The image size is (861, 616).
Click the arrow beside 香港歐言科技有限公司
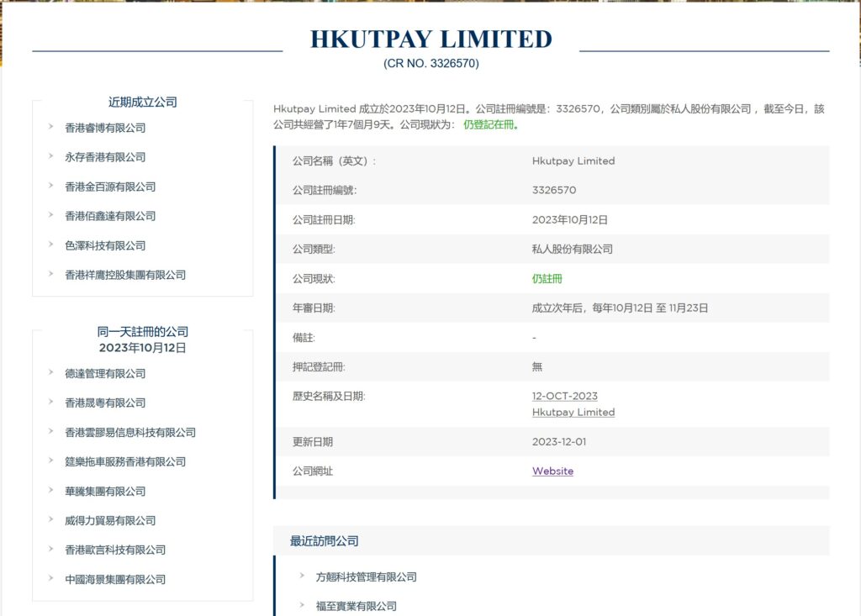point(50,548)
